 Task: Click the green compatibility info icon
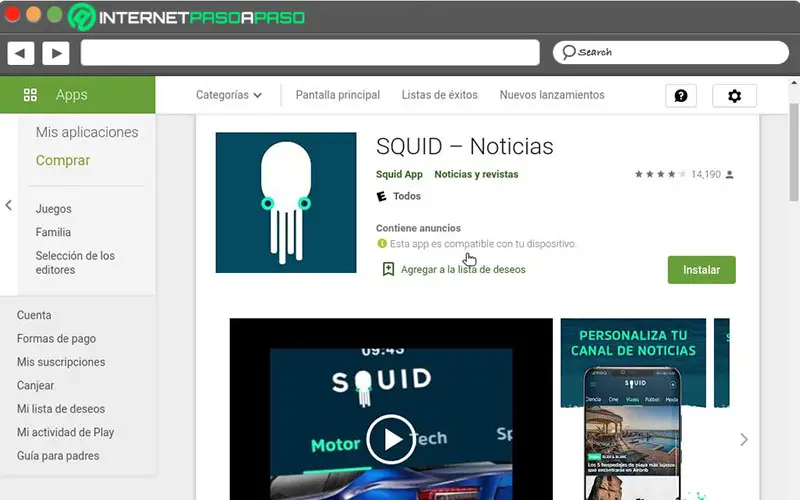(x=382, y=243)
